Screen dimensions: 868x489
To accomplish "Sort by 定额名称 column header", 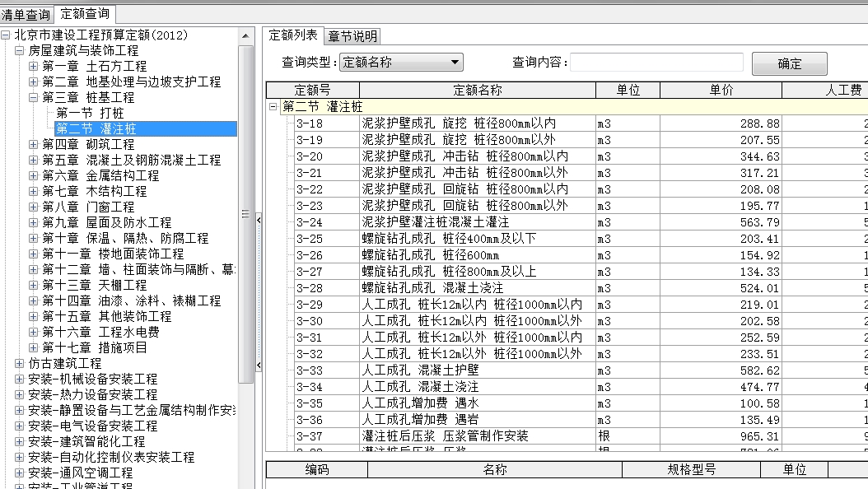I will point(478,91).
